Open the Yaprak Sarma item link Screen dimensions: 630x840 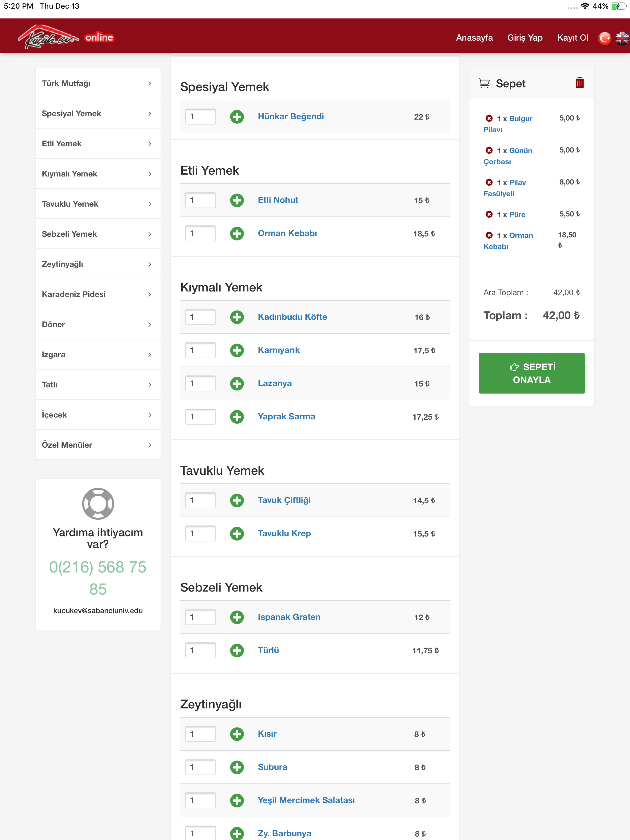coord(286,417)
